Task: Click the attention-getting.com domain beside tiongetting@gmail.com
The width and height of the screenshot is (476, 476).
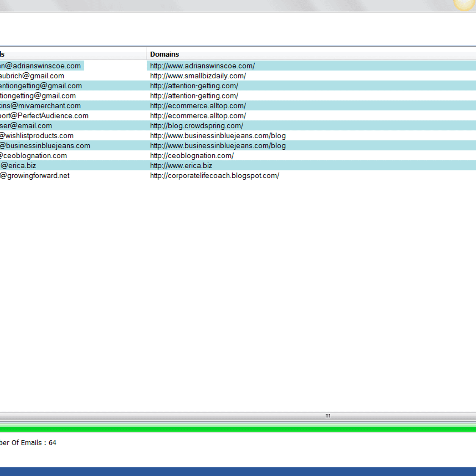Action: (194, 96)
